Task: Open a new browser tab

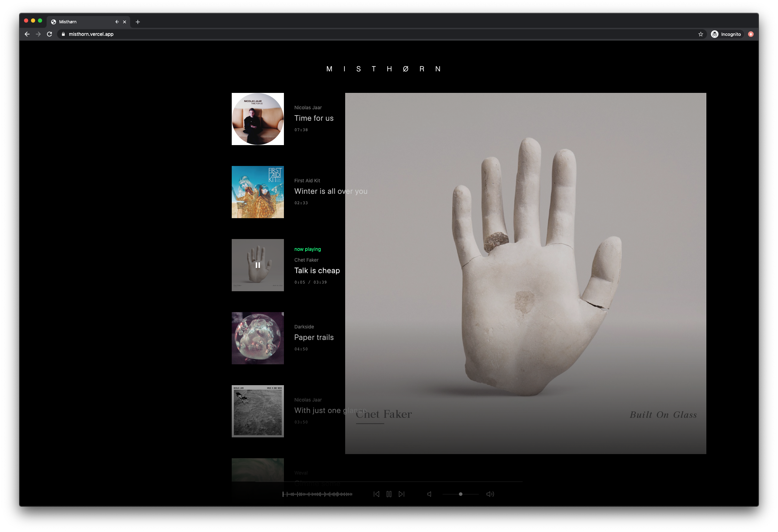Action: [x=138, y=22]
